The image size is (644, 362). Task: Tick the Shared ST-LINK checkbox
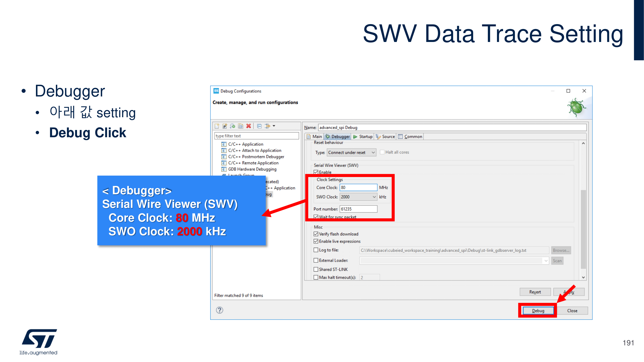pos(316,269)
